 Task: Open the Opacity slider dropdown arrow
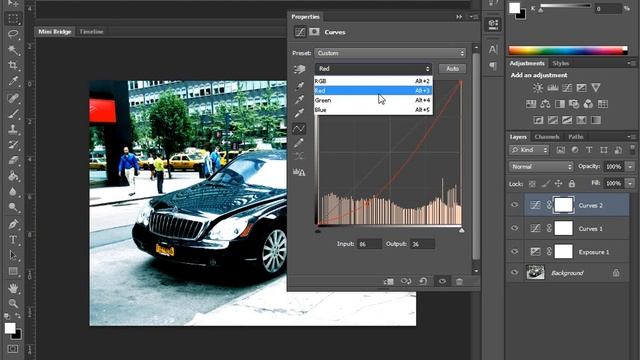click(x=631, y=167)
